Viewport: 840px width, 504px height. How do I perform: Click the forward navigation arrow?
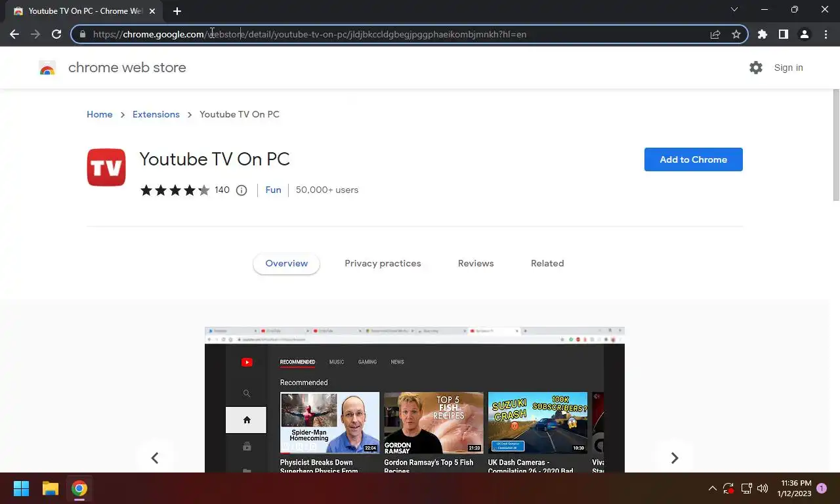(x=35, y=34)
